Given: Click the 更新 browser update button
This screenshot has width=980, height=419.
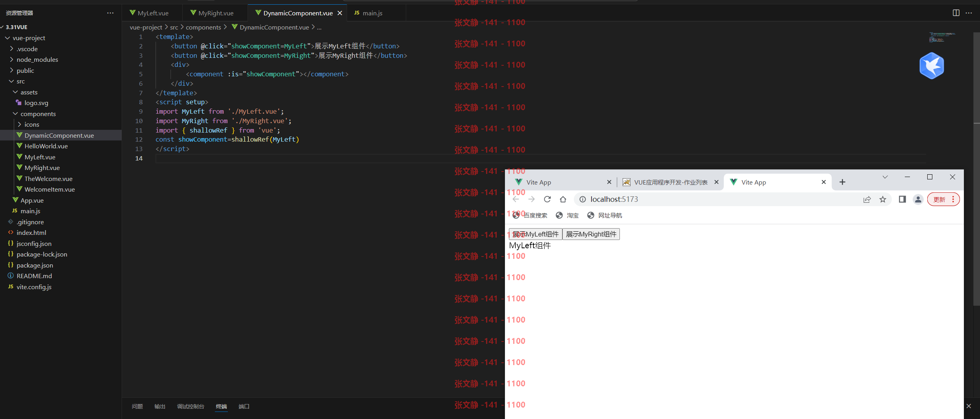Looking at the screenshot, I should click(x=943, y=199).
